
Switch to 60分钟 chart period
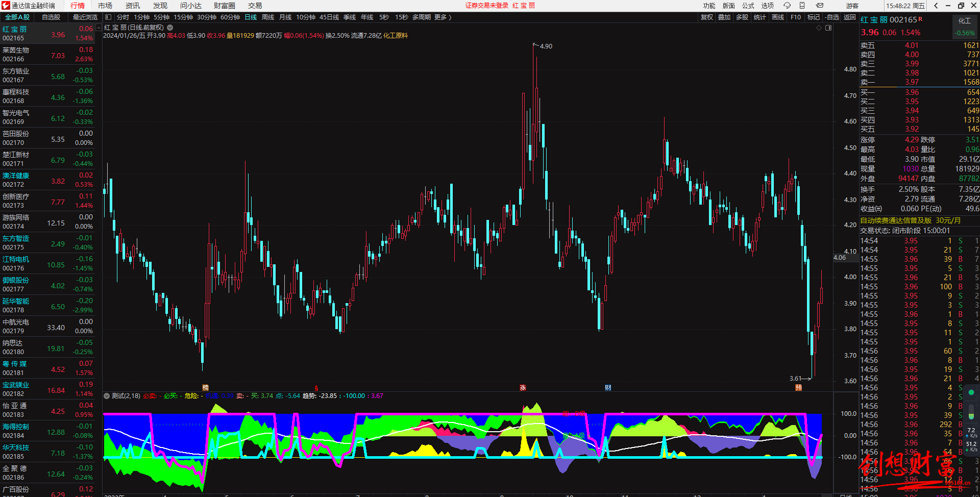click(230, 17)
